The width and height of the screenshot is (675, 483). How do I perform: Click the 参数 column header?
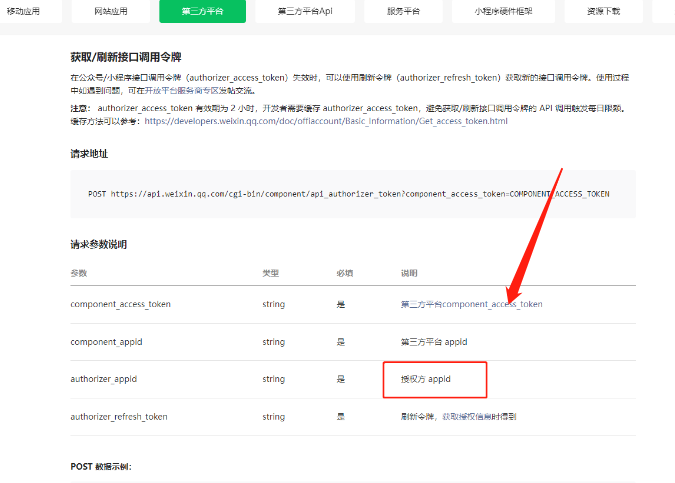pyautogui.click(x=79, y=273)
